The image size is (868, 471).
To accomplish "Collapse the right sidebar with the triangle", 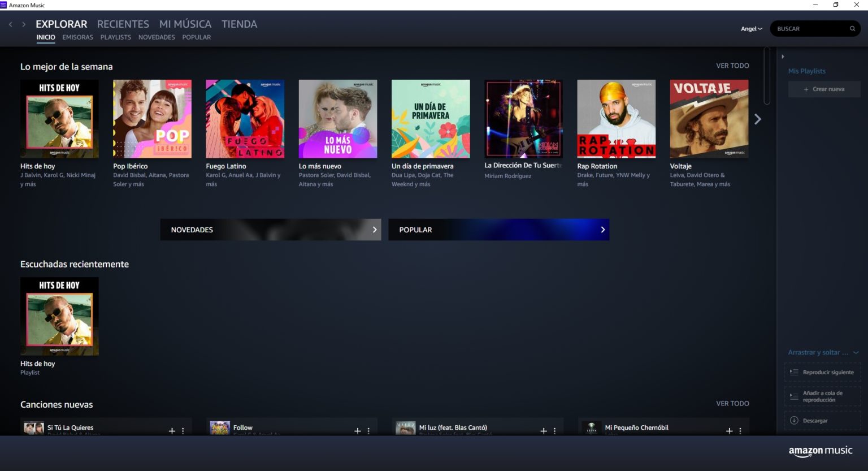I will click(783, 57).
